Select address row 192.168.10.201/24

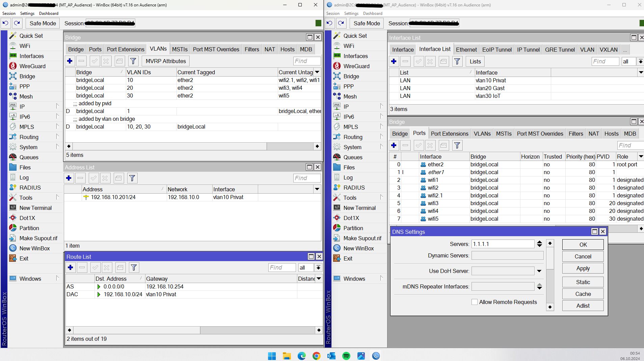click(192, 197)
